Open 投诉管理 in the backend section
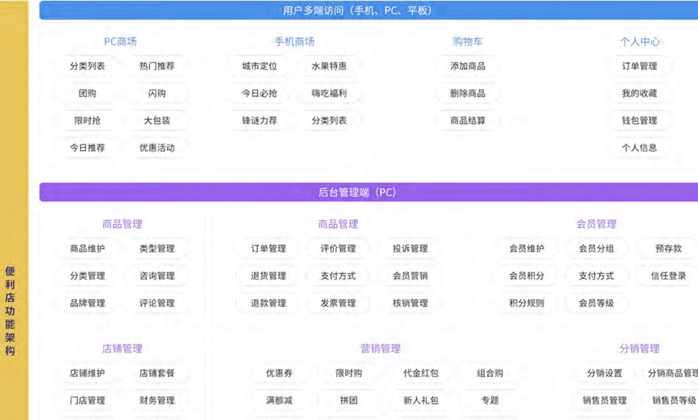The image size is (698, 420). (x=409, y=249)
